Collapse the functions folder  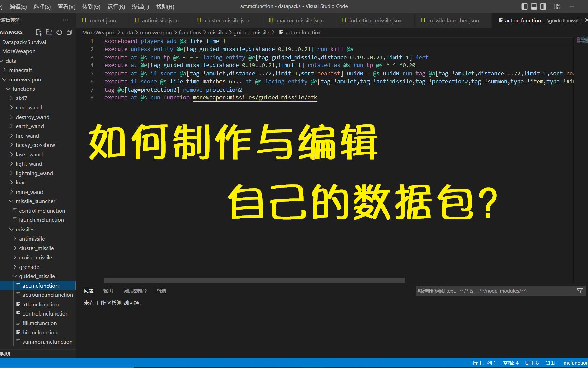[x=37, y=89]
